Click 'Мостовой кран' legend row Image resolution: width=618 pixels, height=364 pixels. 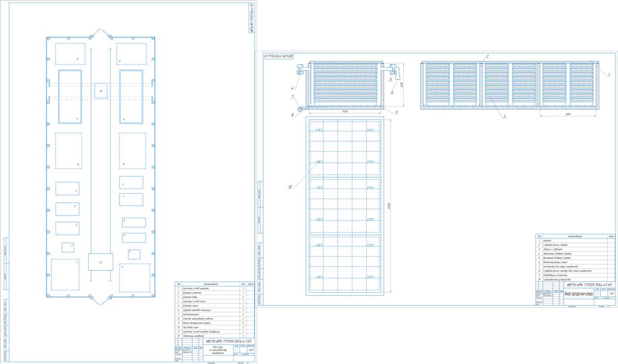click(x=214, y=327)
